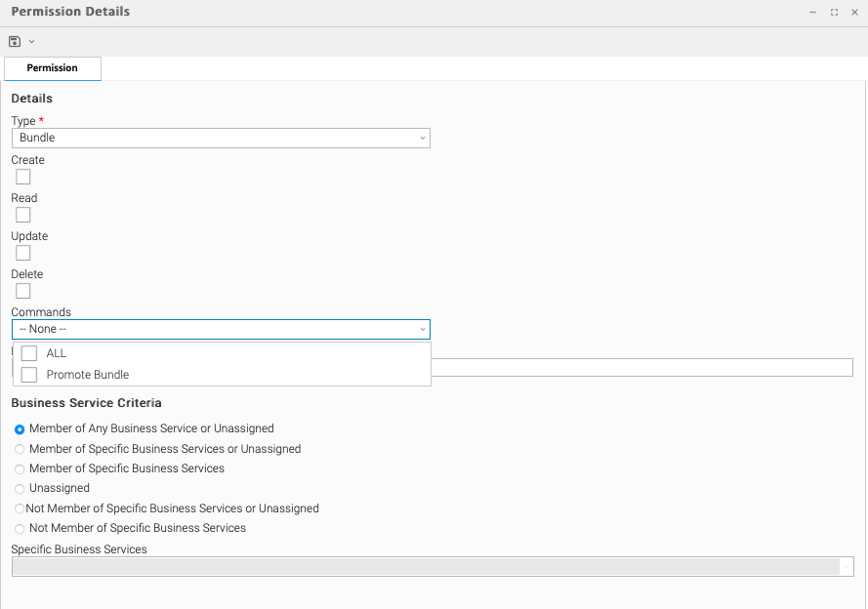
Task: Maximize the Permission Details panel
Action: pos(834,12)
